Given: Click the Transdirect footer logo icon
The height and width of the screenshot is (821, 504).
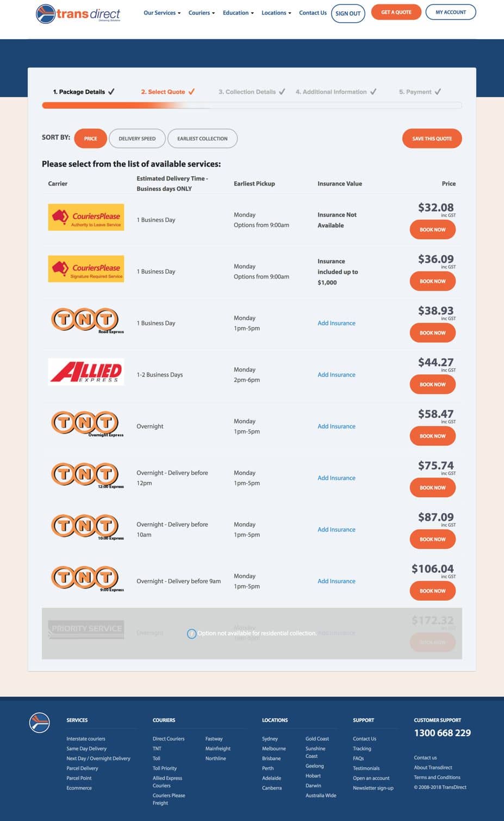Looking at the screenshot, I should click(x=40, y=723).
